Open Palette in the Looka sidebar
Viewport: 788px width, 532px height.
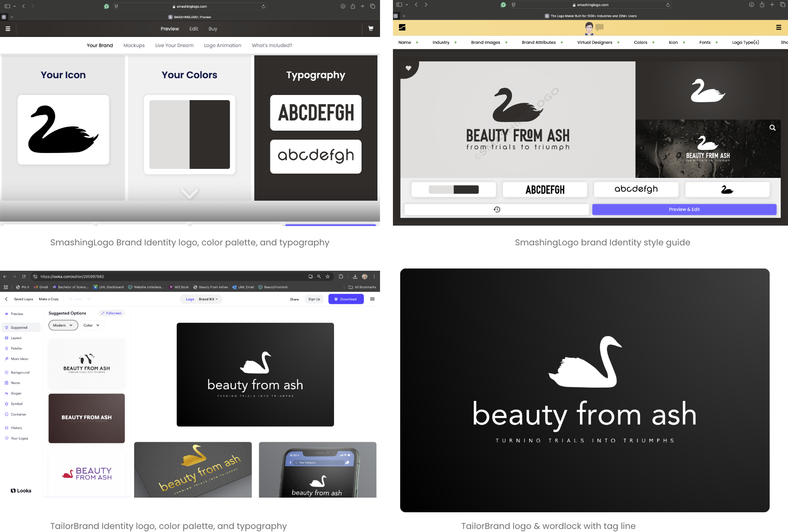[x=16, y=349]
